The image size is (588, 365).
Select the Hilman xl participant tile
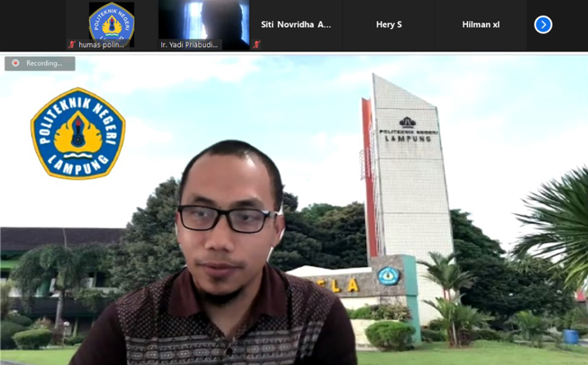point(481,24)
